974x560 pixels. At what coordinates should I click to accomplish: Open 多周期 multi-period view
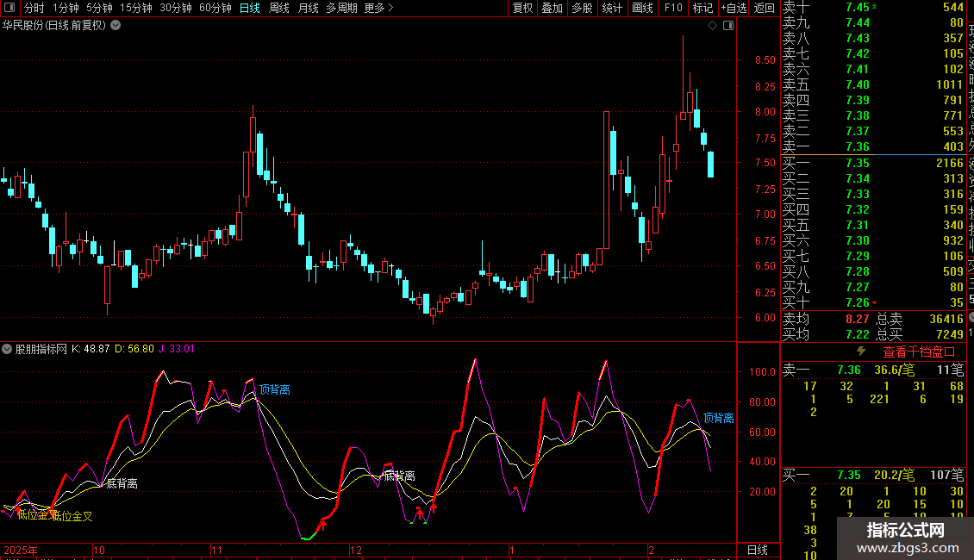pos(341,8)
